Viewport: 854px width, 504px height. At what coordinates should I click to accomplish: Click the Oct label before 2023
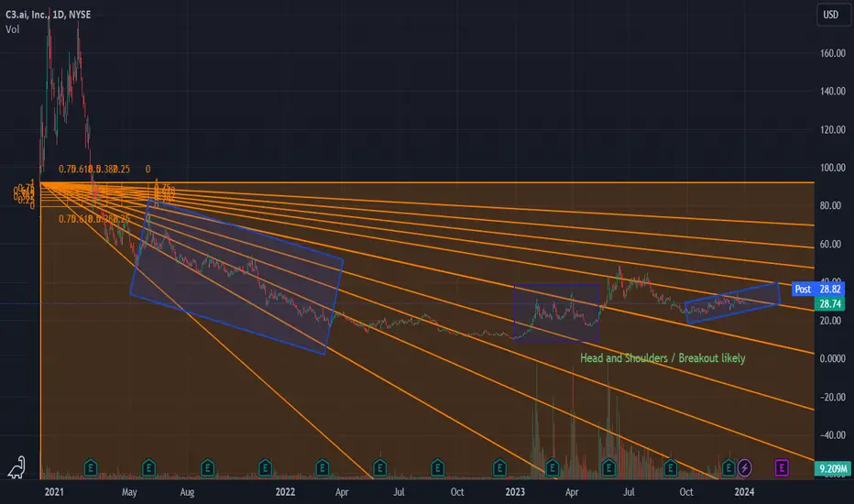tap(457, 492)
